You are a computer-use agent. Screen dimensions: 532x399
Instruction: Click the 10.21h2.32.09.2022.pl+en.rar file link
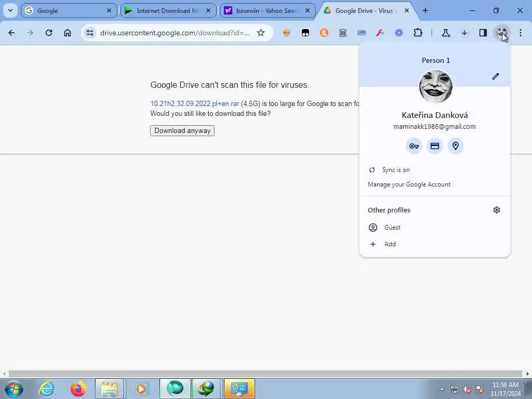point(195,103)
